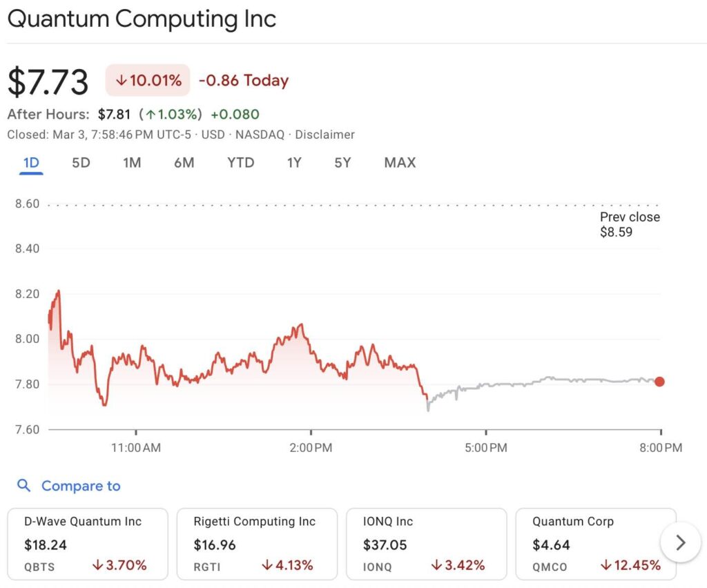Click the Quantum Computing Inc heading

click(142, 19)
